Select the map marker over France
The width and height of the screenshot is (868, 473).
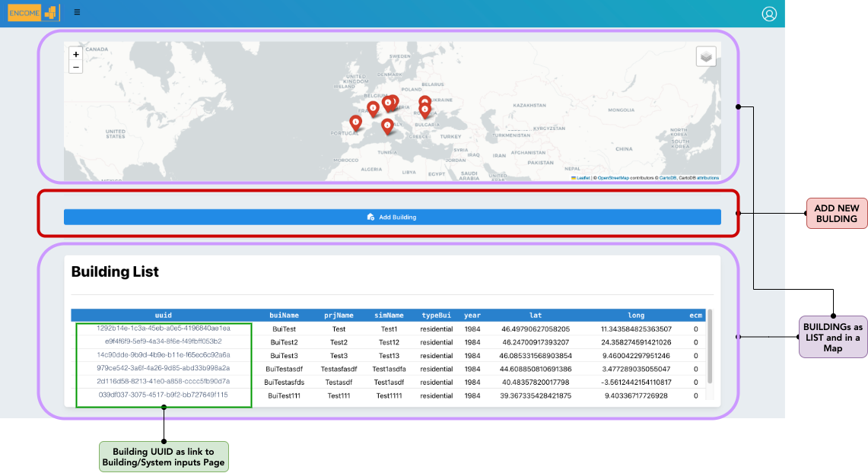coord(373,109)
